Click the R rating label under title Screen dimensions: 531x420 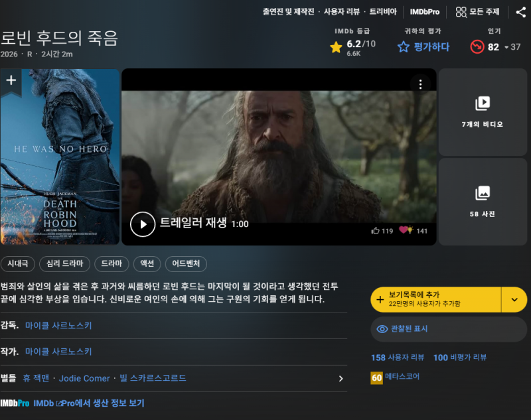pyautogui.click(x=30, y=54)
